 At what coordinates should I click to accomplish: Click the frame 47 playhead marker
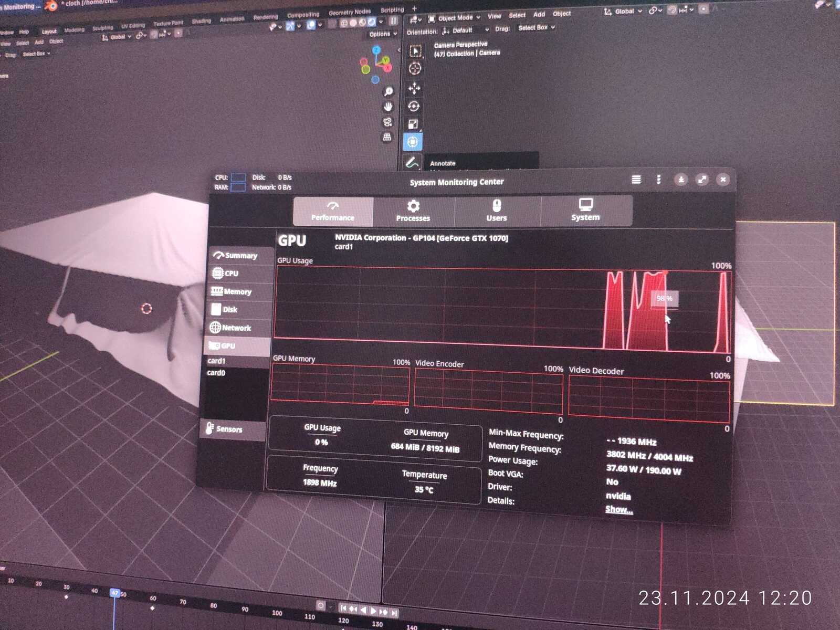point(114,593)
